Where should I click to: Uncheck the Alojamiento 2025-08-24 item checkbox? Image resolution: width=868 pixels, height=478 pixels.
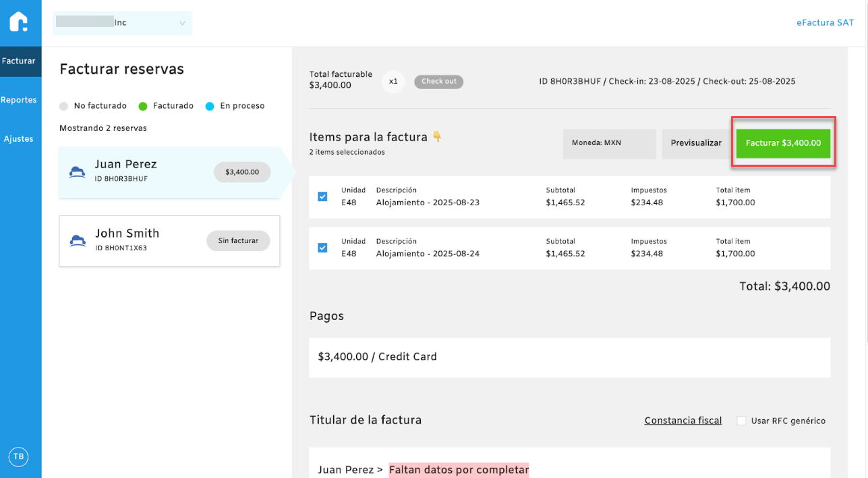(322, 248)
